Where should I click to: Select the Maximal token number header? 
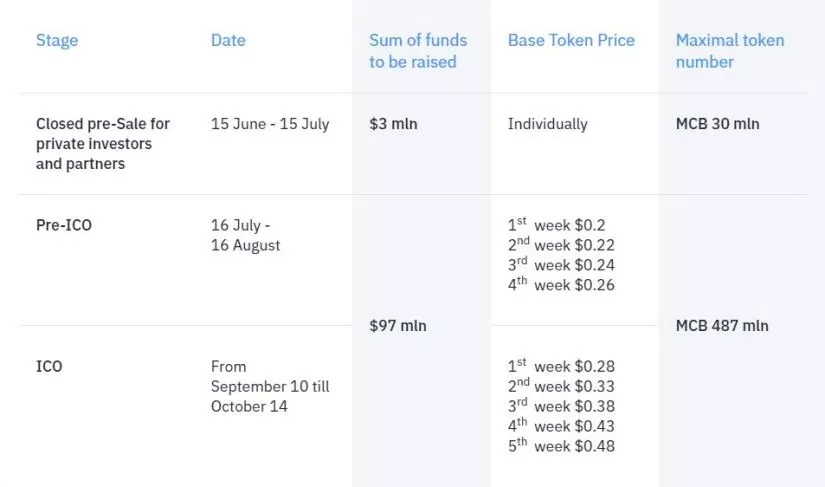pos(730,51)
